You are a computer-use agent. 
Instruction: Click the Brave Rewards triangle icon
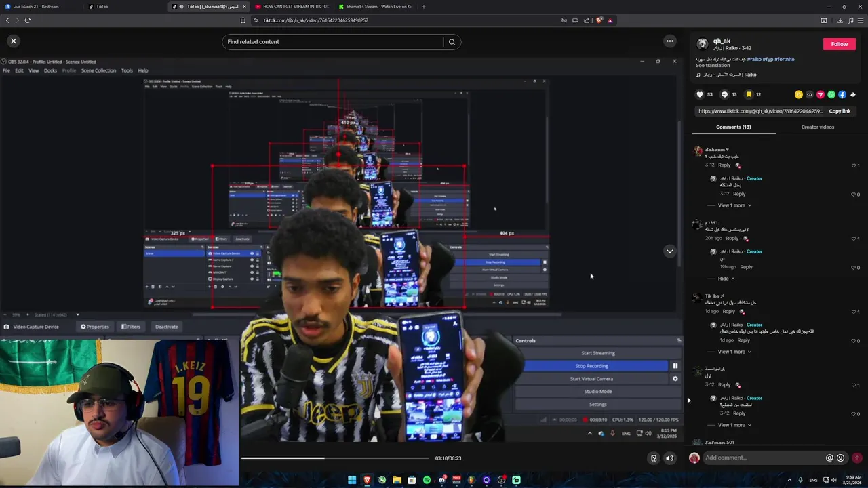click(x=610, y=20)
